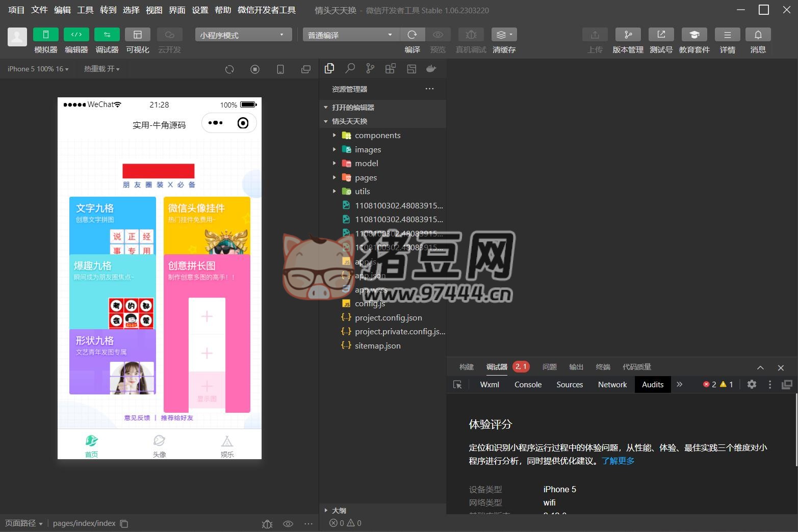
Task: Switch to the 问题 panel tab
Action: pyautogui.click(x=550, y=367)
